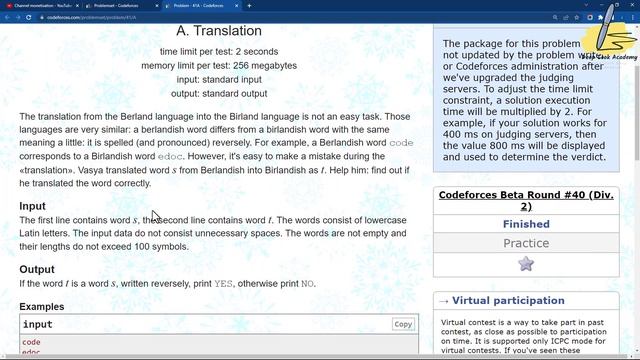Click the Examples heading
This screenshot has width=640, height=360.
pos(42,307)
